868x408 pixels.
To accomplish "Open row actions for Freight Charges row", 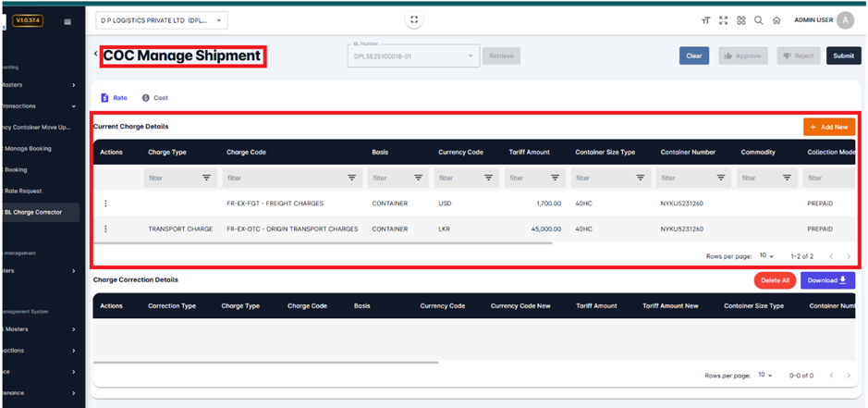I will pyautogui.click(x=105, y=204).
